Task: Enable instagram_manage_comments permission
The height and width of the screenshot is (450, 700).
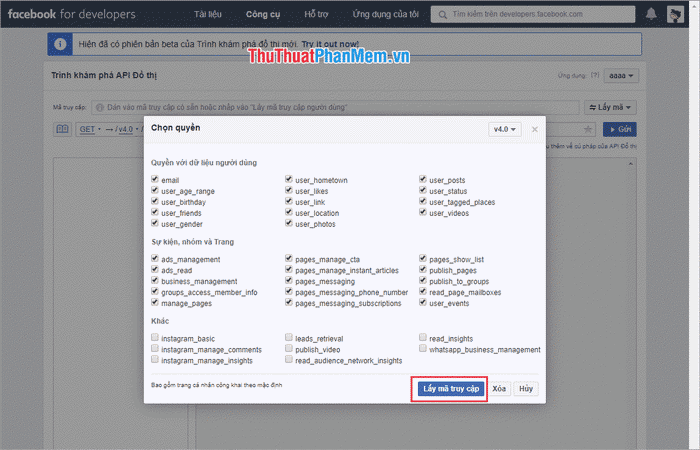Action: pos(155,348)
